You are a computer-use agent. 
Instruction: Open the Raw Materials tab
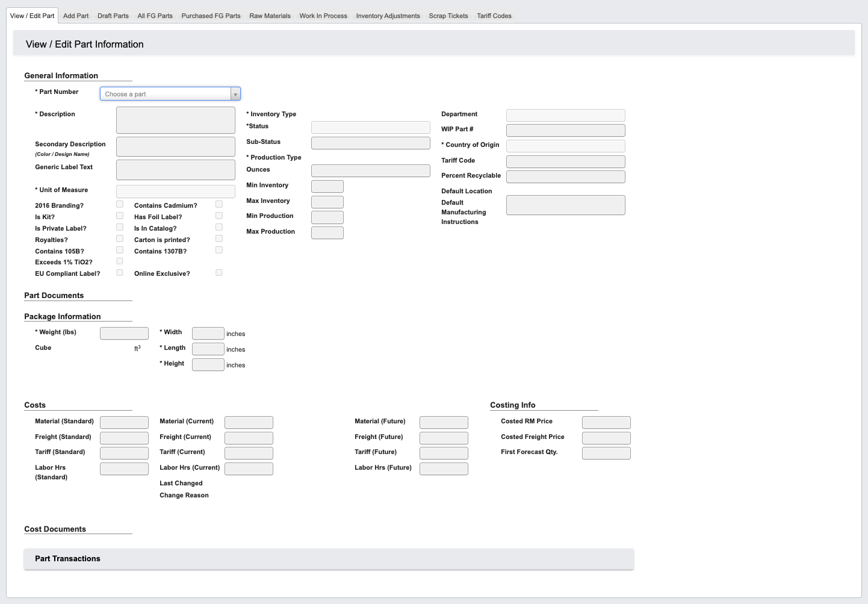tap(270, 16)
